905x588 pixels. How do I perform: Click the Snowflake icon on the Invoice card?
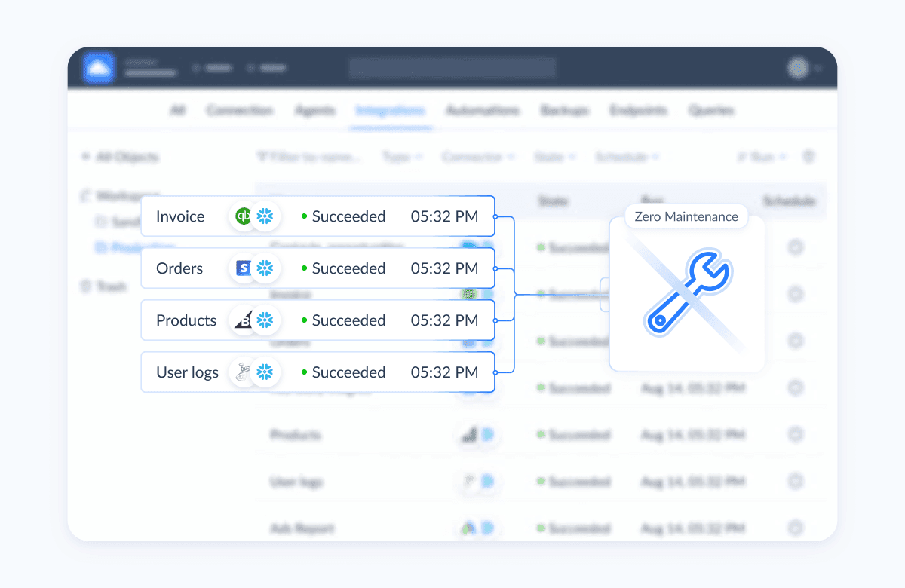pyautogui.click(x=265, y=216)
